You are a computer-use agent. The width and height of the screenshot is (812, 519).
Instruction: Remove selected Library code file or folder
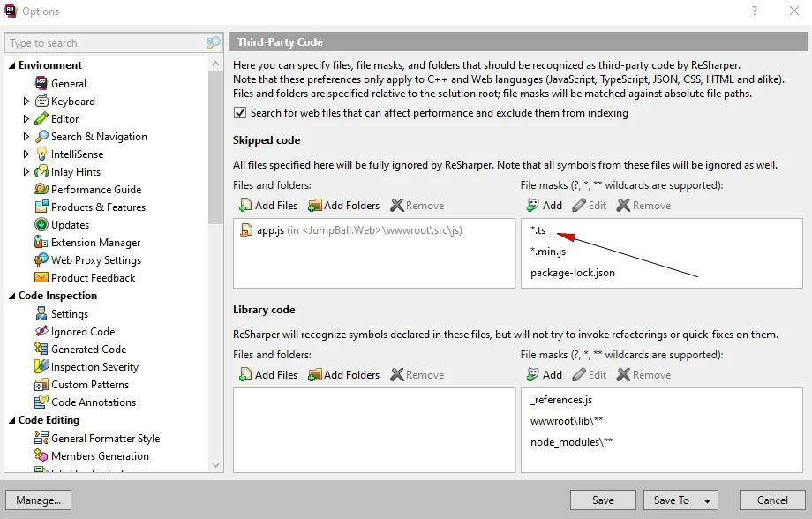pyautogui.click(x=417, y=374)
